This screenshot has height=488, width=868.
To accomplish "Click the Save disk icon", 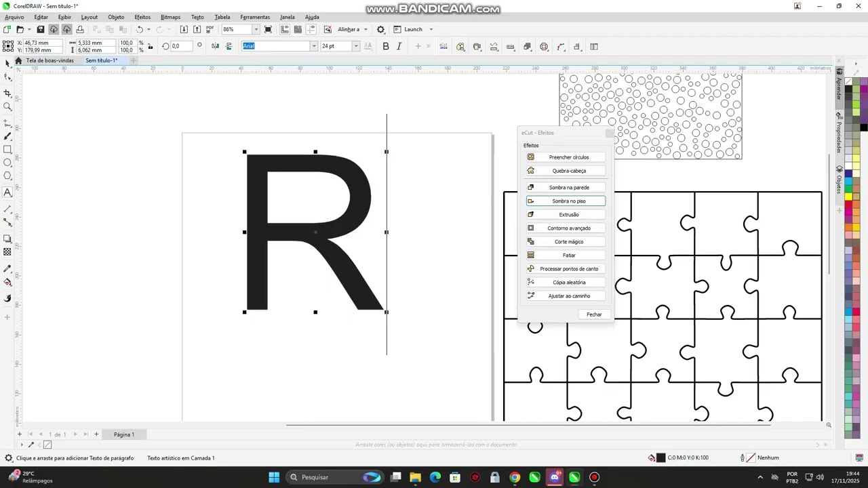I will coord(41,29).
